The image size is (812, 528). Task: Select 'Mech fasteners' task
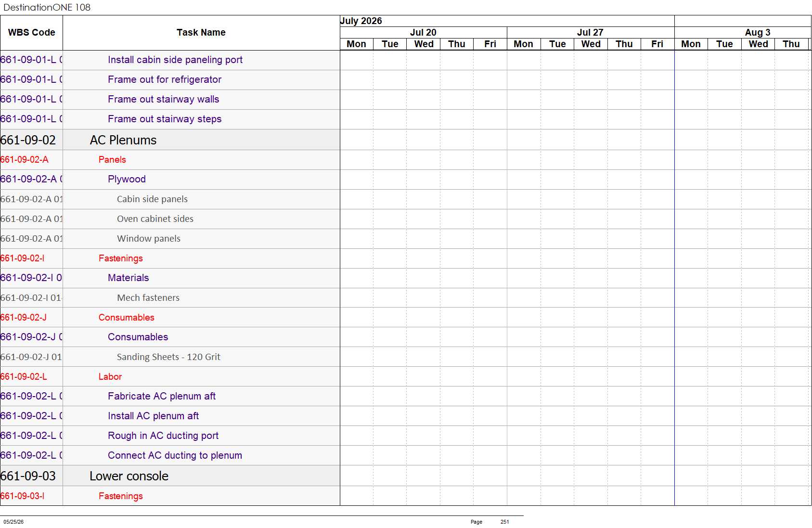(x=148, y=298)
